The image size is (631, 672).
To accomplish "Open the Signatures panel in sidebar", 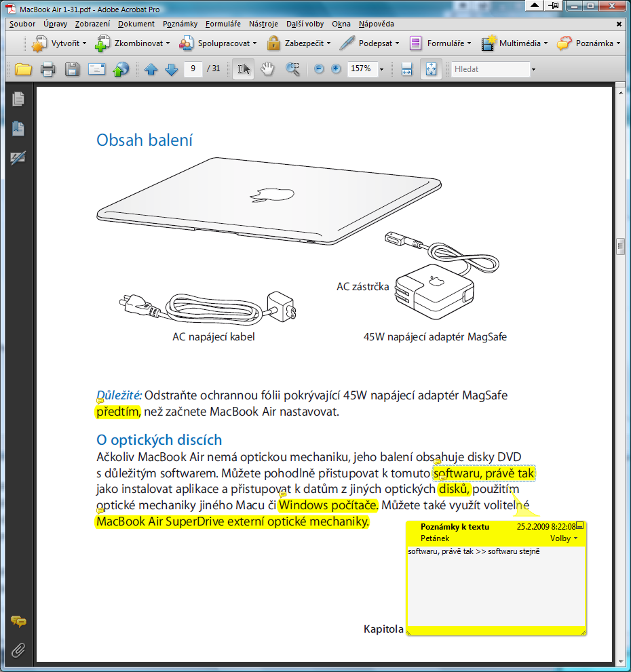I will [x=18, y=158].
